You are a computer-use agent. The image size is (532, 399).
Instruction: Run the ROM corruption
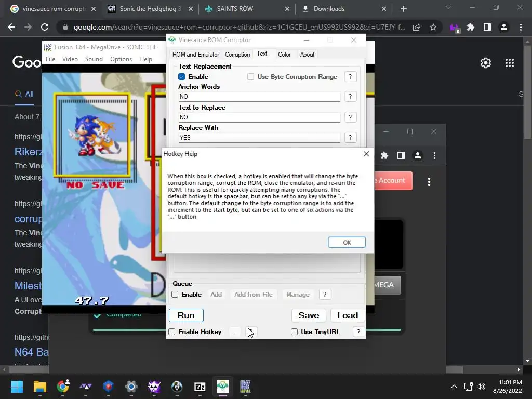pos(186,315)
